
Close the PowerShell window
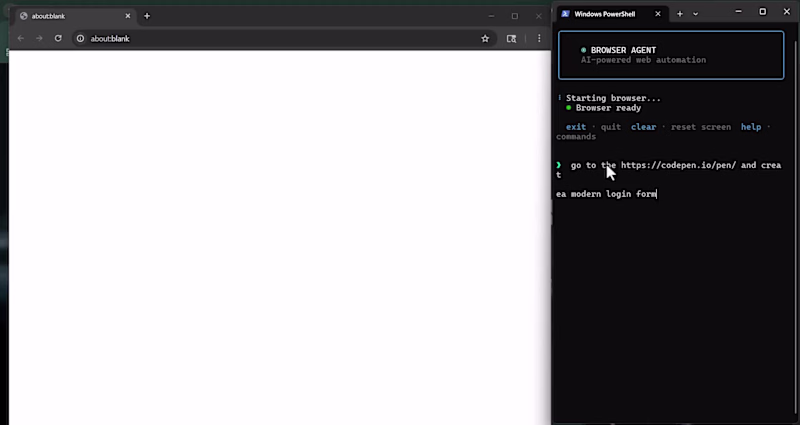tap(787, 12)
